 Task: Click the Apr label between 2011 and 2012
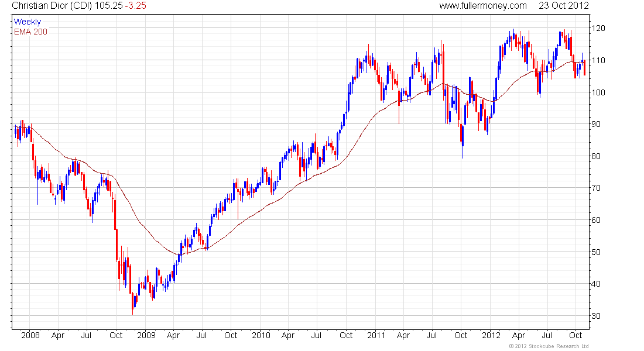(x=403, y=335)
